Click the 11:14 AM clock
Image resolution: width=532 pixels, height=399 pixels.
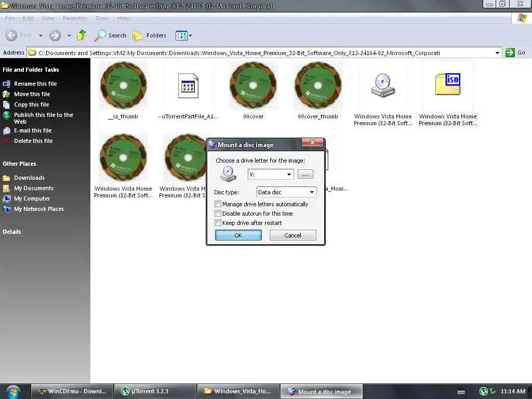[513, 391]
